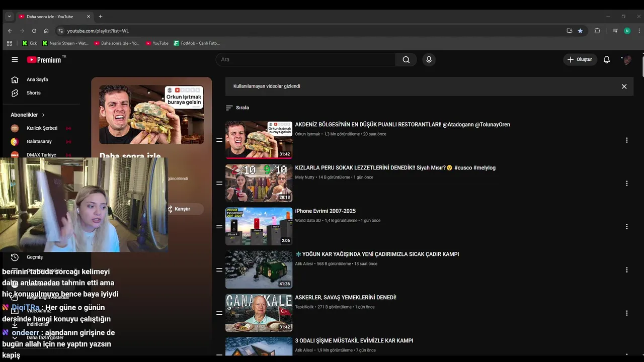
Task: Open Orkun Işıtmak channel link
Action: pos(307,134)
